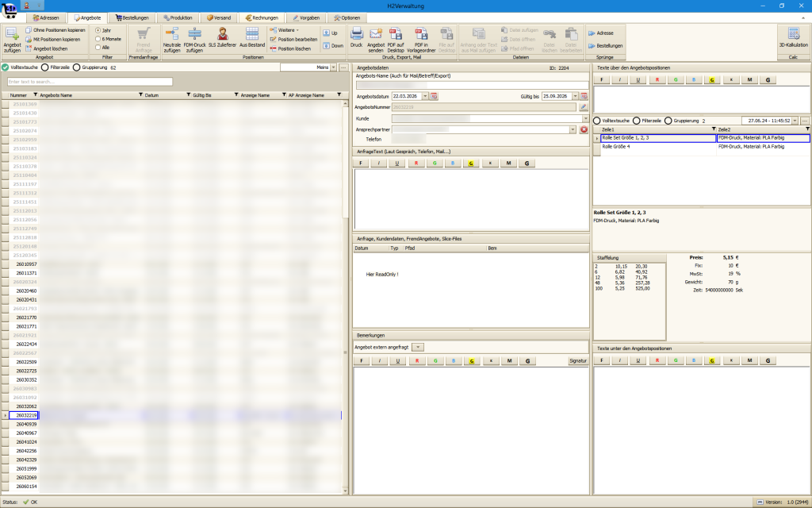
Task: Click Position löschen
Action: coord(290,48)
